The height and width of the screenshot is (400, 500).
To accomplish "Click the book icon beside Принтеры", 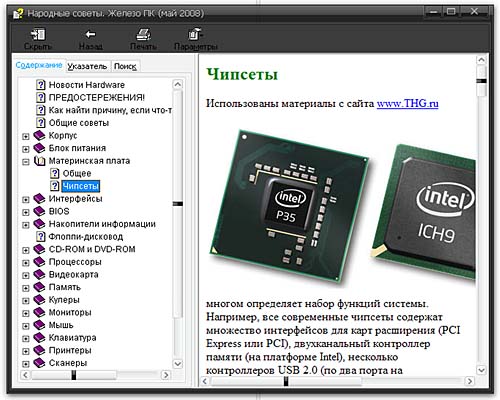I will [x=39, y=351].
